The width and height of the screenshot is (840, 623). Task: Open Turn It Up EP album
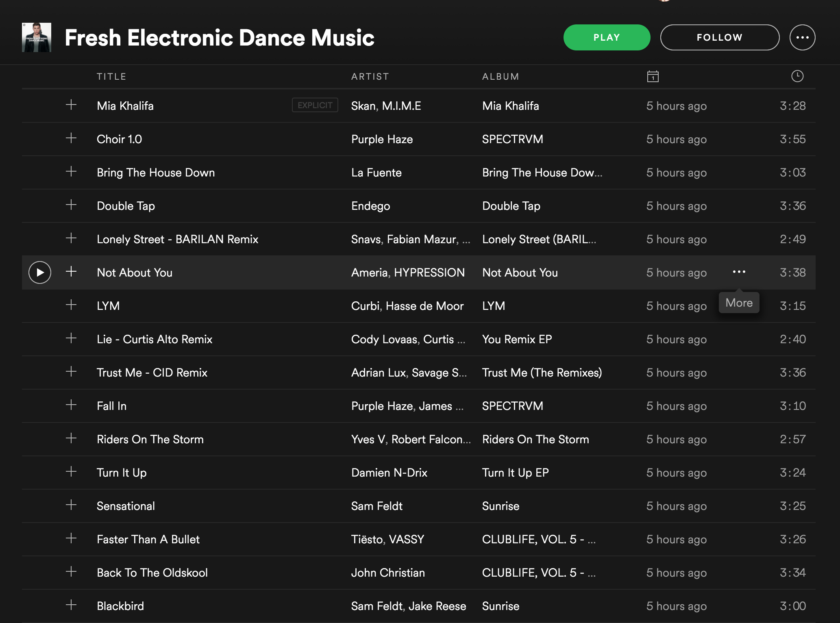coord(516,473)
